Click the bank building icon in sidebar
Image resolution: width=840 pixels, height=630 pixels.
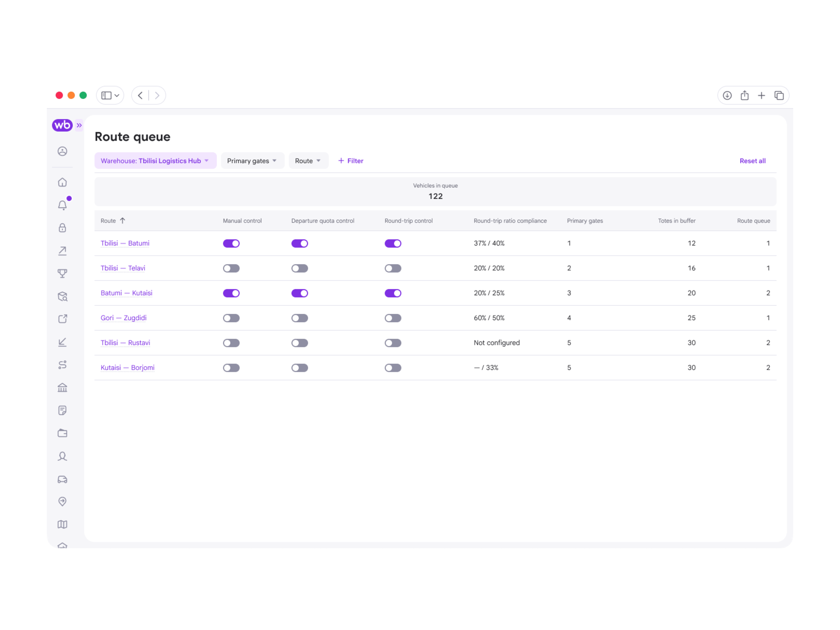point(62,388)
